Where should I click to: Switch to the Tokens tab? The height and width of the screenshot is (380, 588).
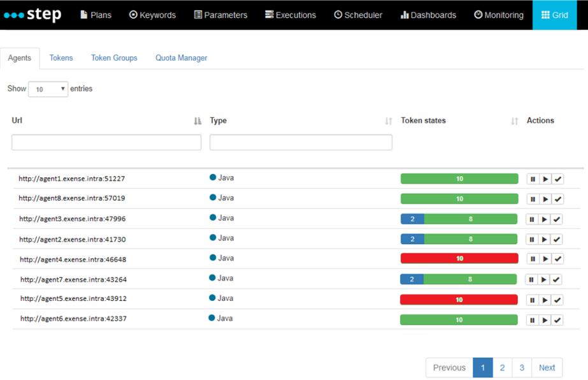pyautogui.click(x=61, y=57)
